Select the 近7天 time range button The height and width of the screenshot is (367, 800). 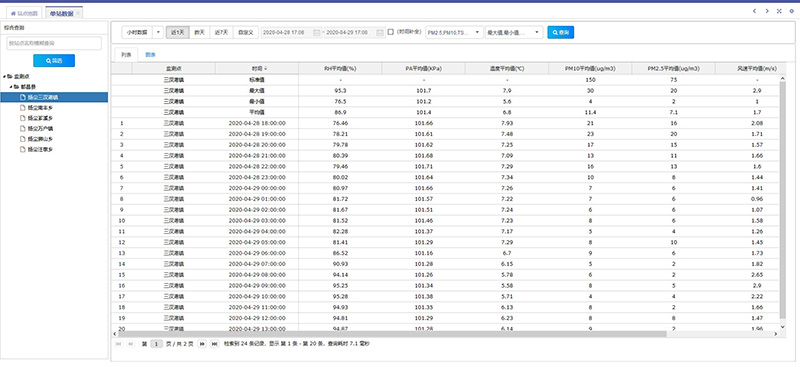coord(221,32)
